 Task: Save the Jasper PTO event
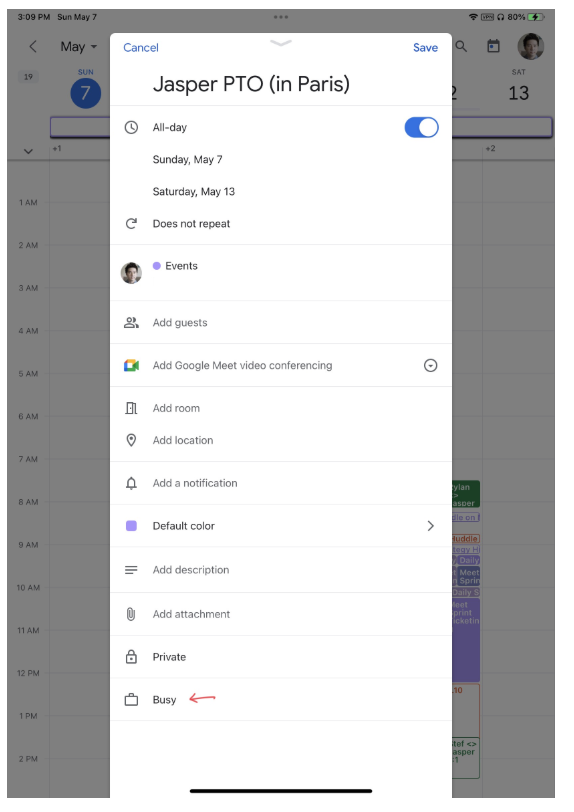point(425,48)
